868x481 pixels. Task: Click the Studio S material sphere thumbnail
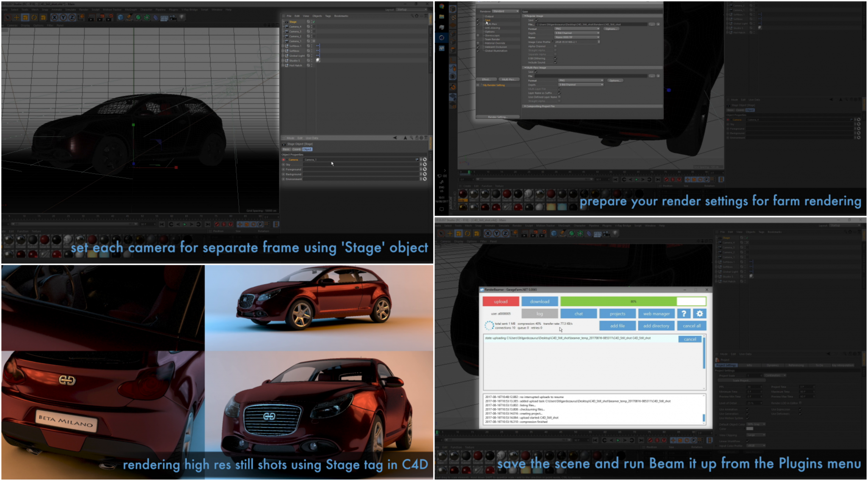coord(318,60)
